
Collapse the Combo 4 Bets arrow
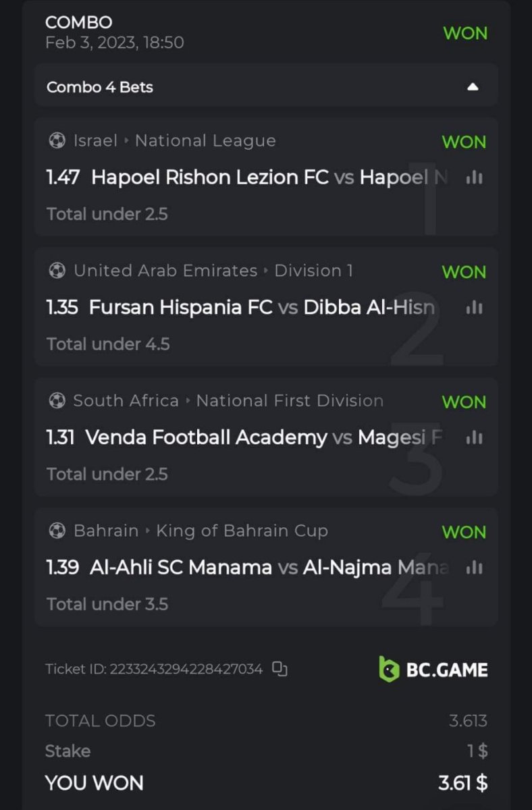point(473,87)
